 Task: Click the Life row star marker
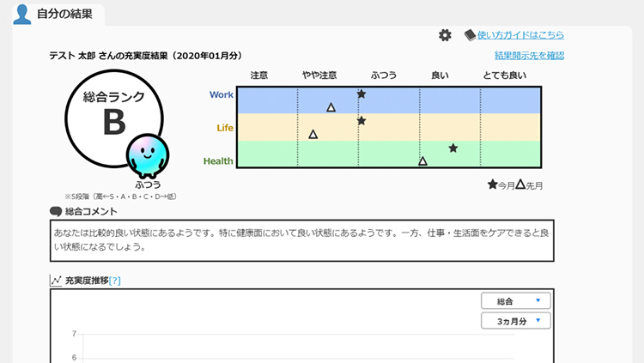(x=361, y=121)
